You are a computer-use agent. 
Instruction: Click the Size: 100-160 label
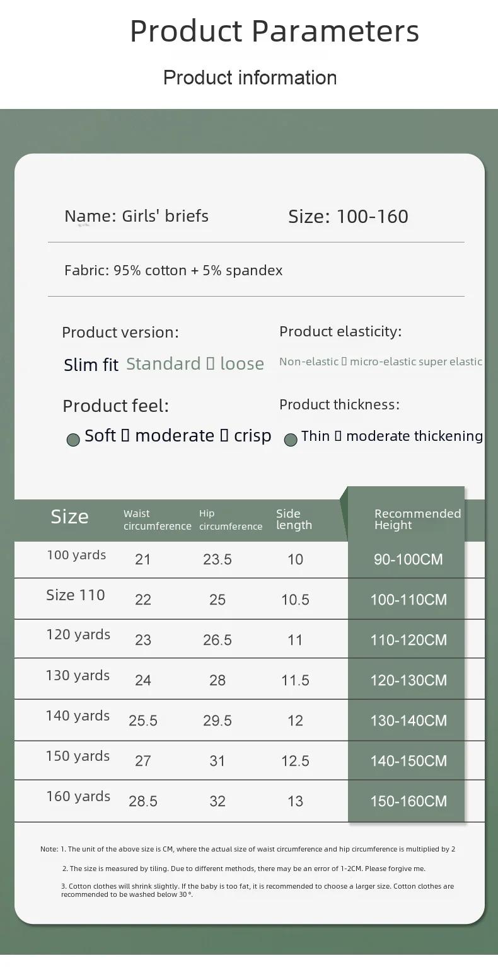coord(348,217)
